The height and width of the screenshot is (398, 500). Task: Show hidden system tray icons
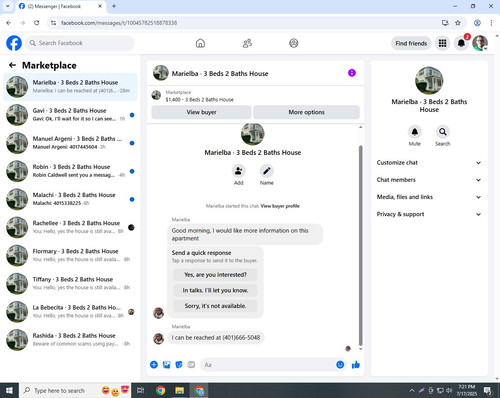(x=412, y=390)
